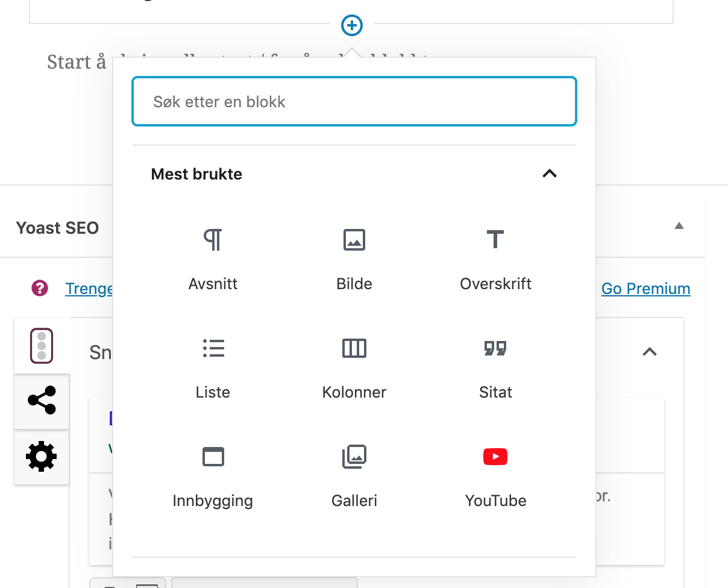The width and height of the screenshot is (728, 588).
Task: Insert a Bilde image block
Action: [x=354, y=259]
